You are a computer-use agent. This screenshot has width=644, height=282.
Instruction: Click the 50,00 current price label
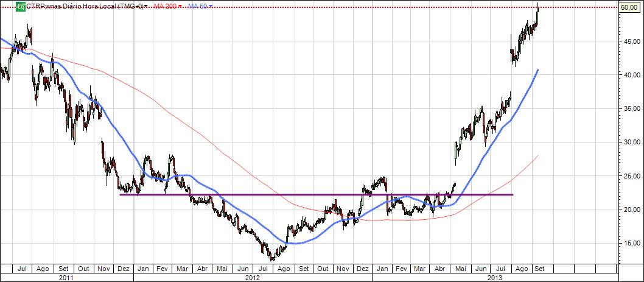(x=631, y=7)
